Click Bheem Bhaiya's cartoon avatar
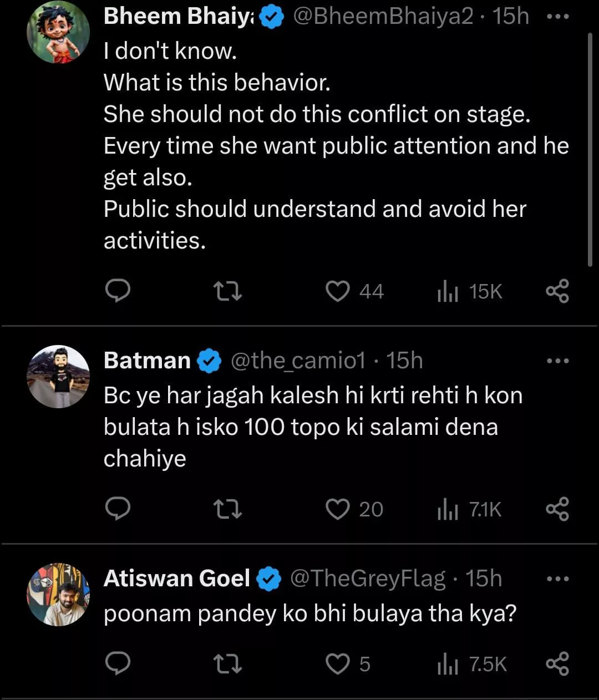 [58, 32]
